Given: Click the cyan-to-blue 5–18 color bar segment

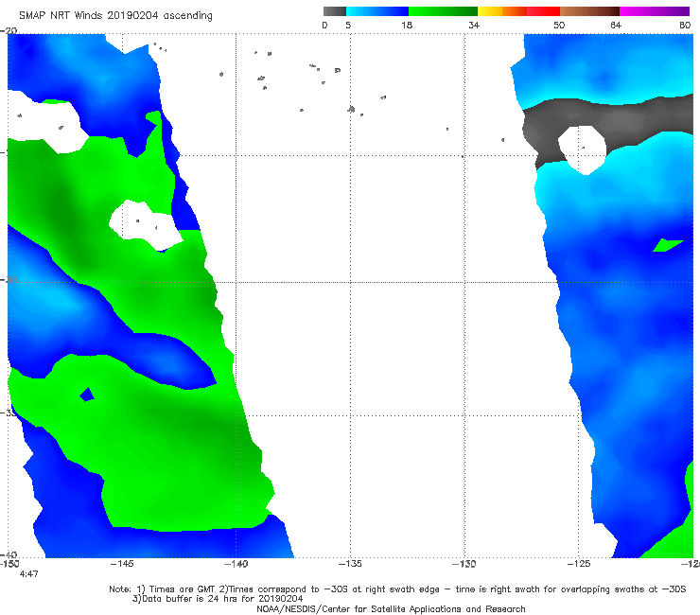Looking at the screenshot, I should (x=377, y=11).
